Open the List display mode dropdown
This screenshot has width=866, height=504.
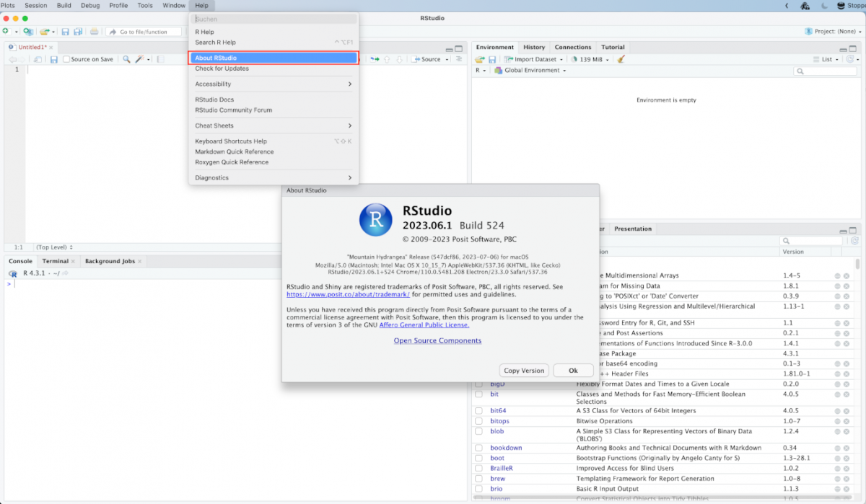point(828,59)
